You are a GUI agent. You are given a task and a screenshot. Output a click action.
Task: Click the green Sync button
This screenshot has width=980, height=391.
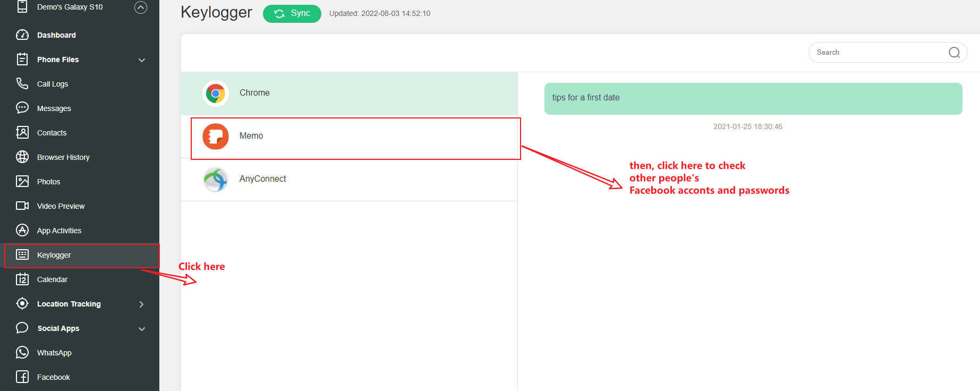tap(292, 13)
